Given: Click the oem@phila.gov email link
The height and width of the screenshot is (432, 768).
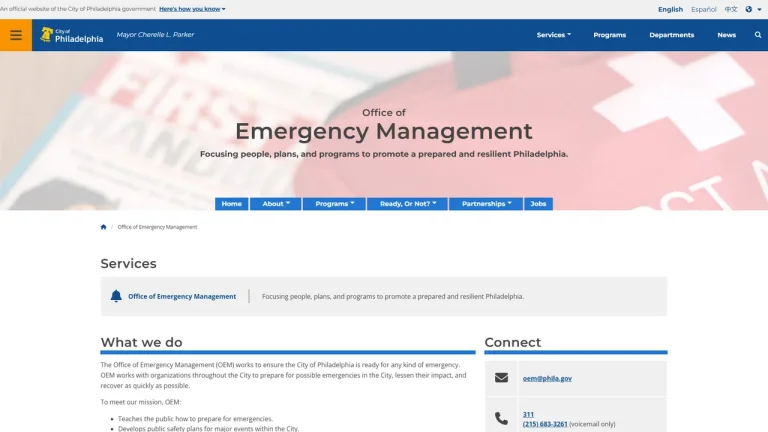Looking at the screenshot, I should 547,378.
